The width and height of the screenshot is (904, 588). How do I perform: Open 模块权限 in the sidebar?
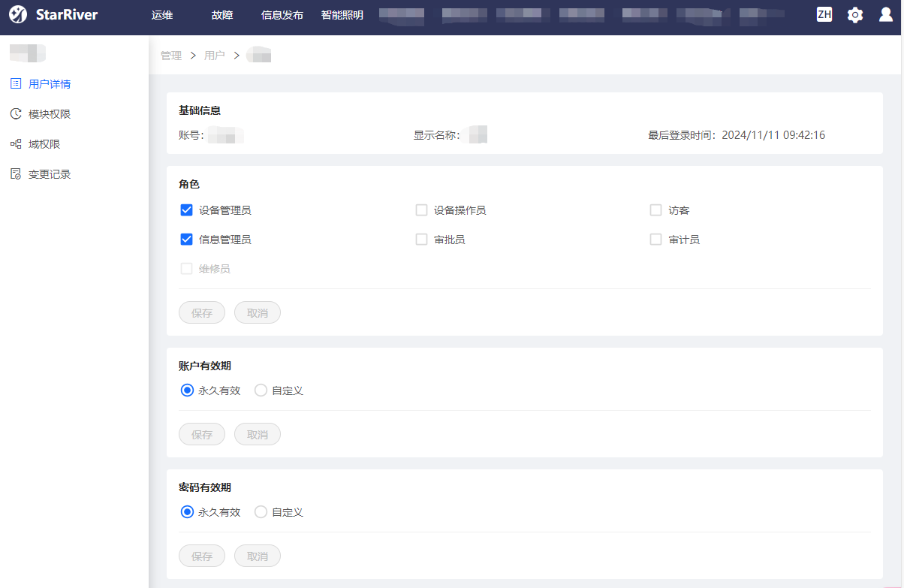click(x=50, y=114)
